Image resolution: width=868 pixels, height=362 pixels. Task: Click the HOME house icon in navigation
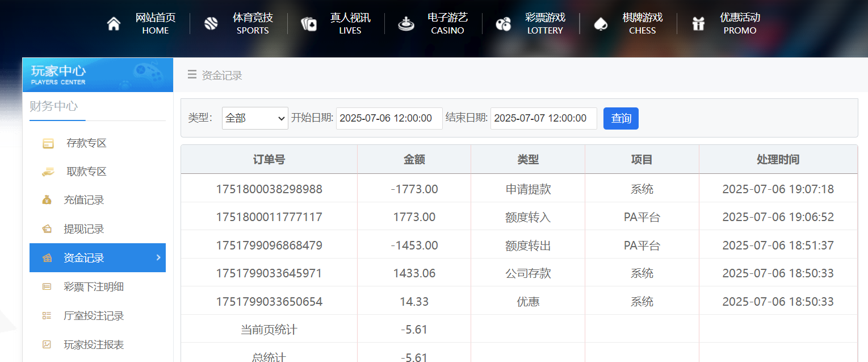point(113,23)
